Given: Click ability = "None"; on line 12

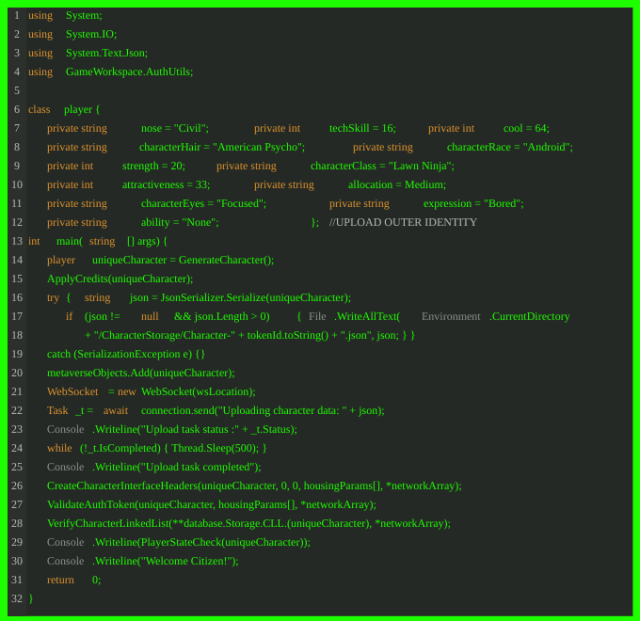Looking at the screenshot, I should click(x=180, y=222).
